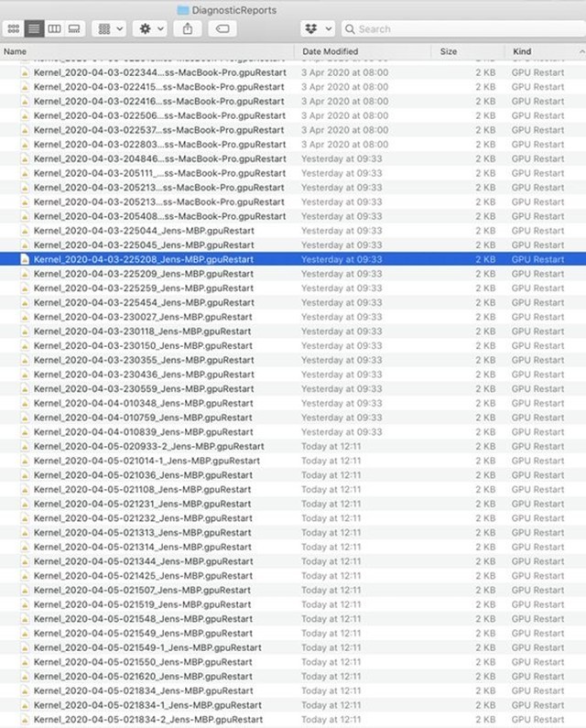
Task: Switch Finder to gallery view
Action: click(74, 28)
